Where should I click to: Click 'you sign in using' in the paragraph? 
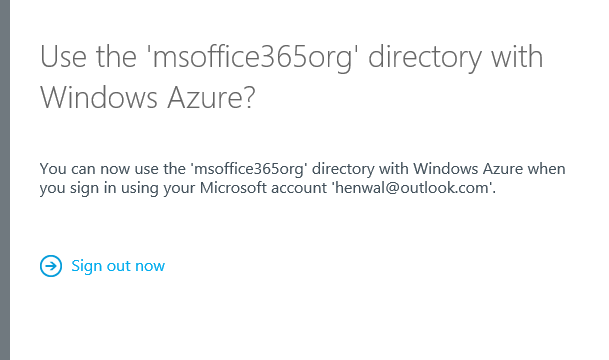click(99, 188)
